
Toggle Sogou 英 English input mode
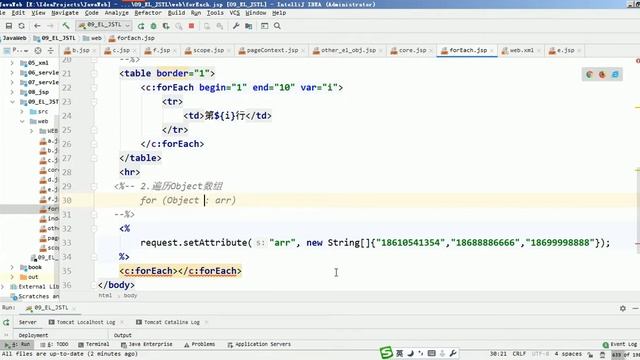400,353
